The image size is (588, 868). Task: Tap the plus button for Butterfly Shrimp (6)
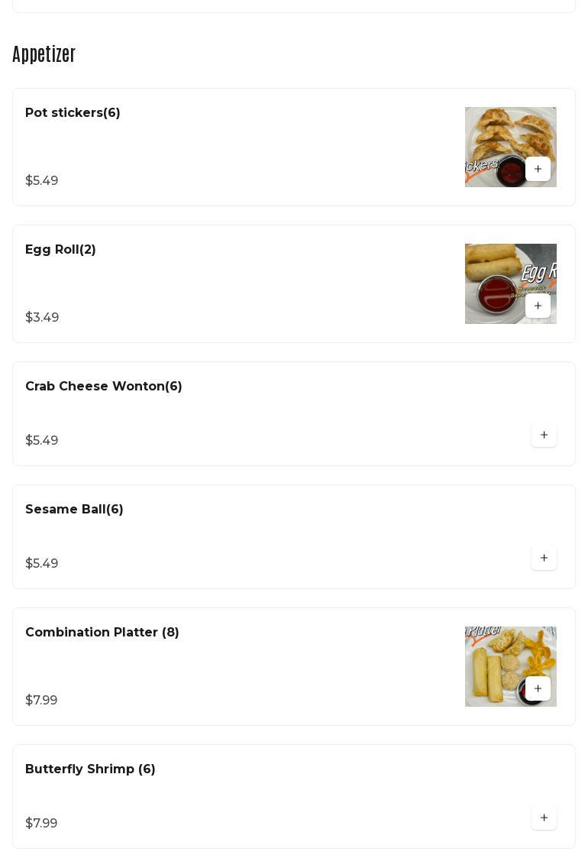click(x=544, y=818)
